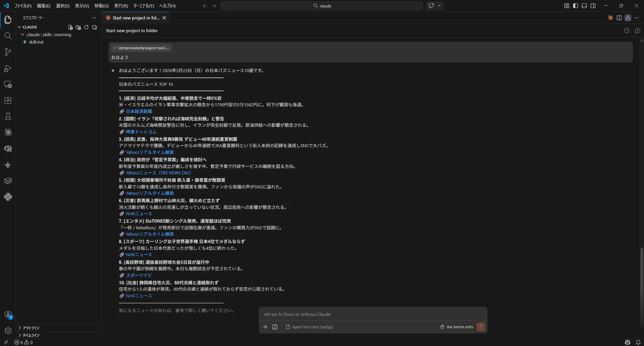644x346 pixels.
Task: Open past conversations history
Action: (627, 31)
